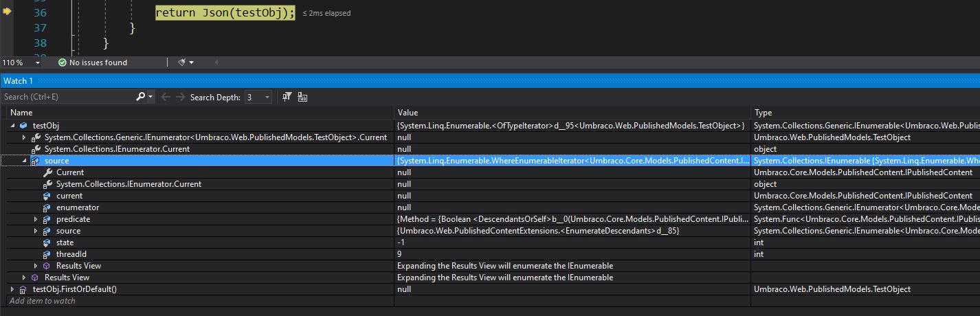Select the Watch 1 panel title tab
This screenshot has width=980, height=316.
pyautogui.click(x=19, y=81)
